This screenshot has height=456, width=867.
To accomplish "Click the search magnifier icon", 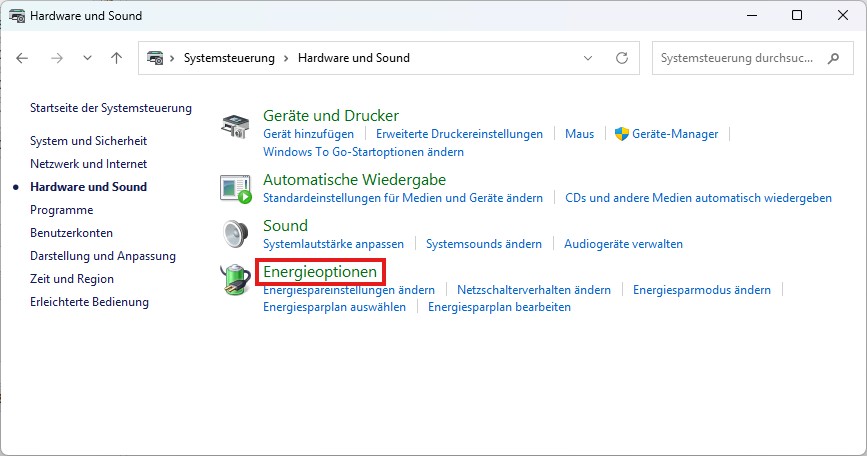I will (833, 58).
